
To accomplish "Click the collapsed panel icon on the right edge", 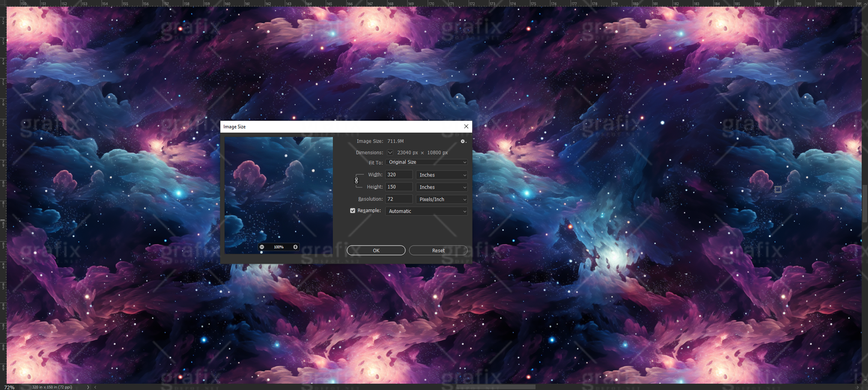I will tap(777, 189).
